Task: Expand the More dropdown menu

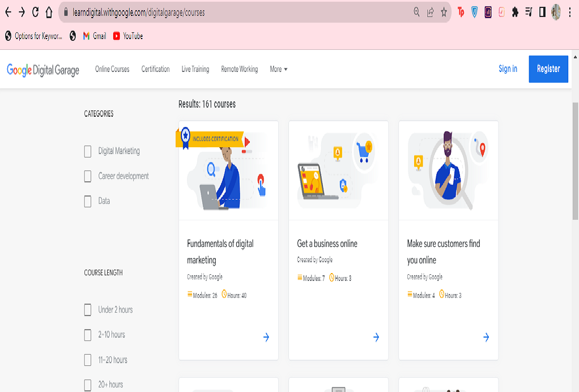Action: 278,69
